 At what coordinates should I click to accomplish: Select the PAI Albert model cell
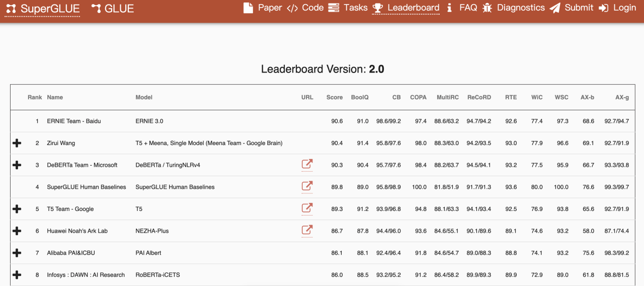tap(148, 253)
